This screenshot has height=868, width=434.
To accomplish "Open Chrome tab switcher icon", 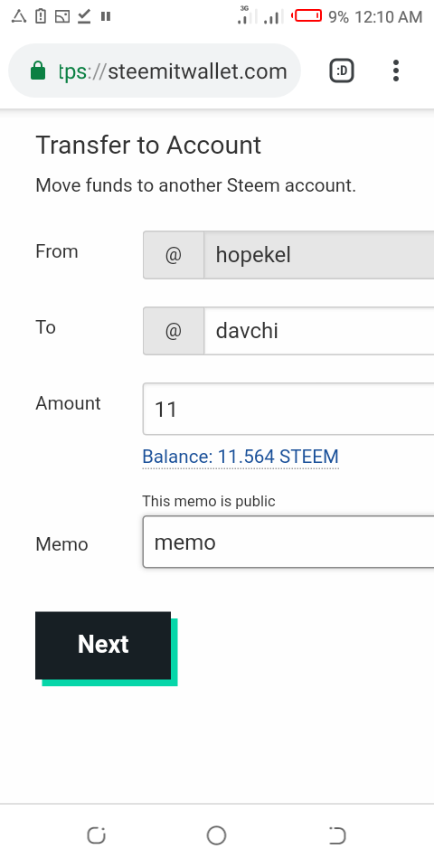I will (342, 71).
